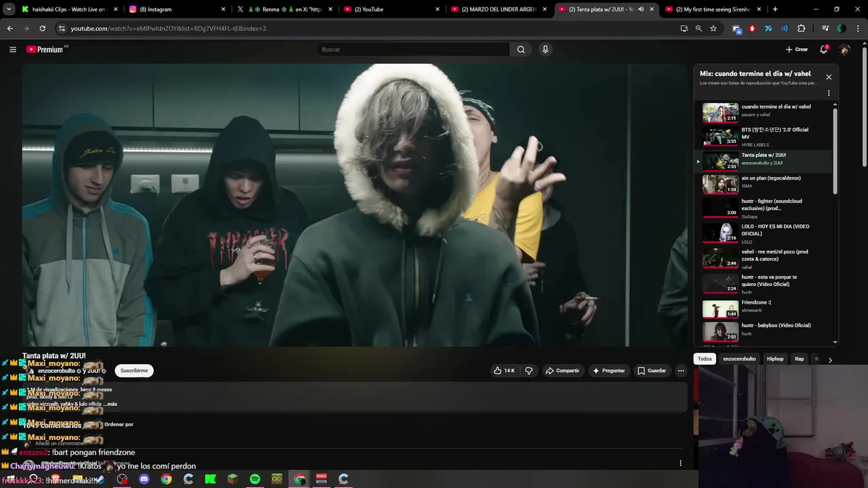This screenshot has height=488, width=868.
Task: Play 'huntr - babyboo (Video Oficial)'
Action: click(766, 331)
